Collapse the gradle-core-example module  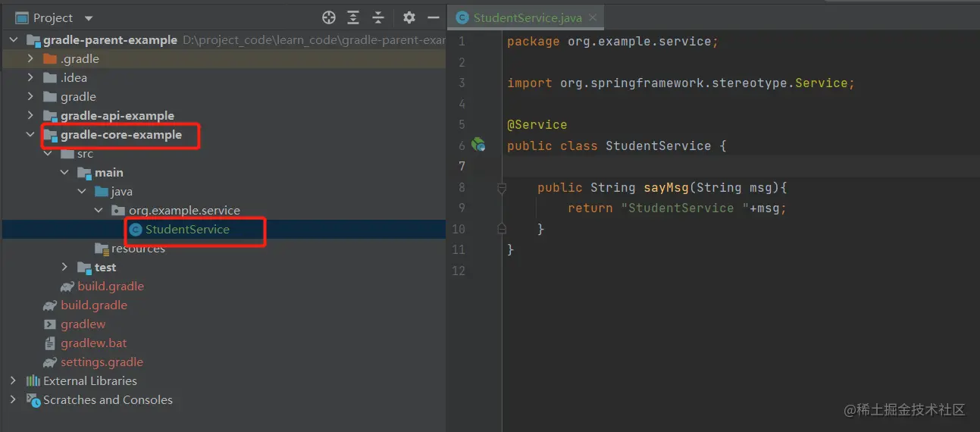[x=30, y=134]
